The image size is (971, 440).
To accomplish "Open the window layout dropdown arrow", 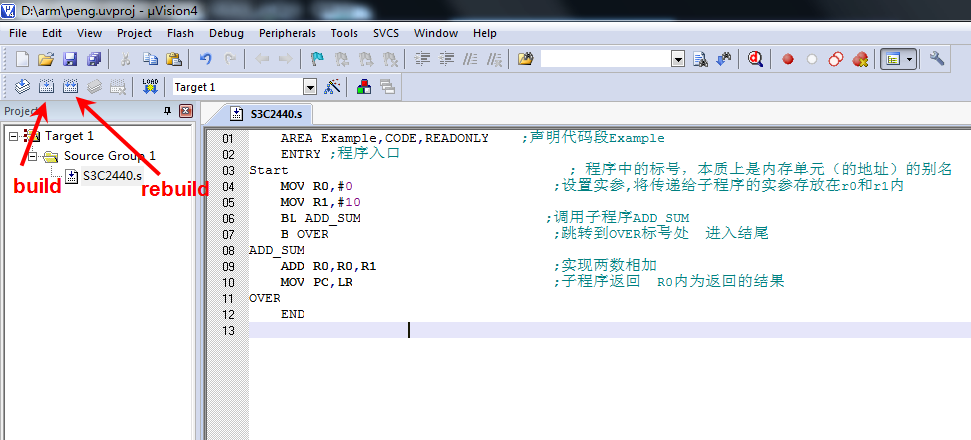I will pyautogui.click(x=910, y=59).
